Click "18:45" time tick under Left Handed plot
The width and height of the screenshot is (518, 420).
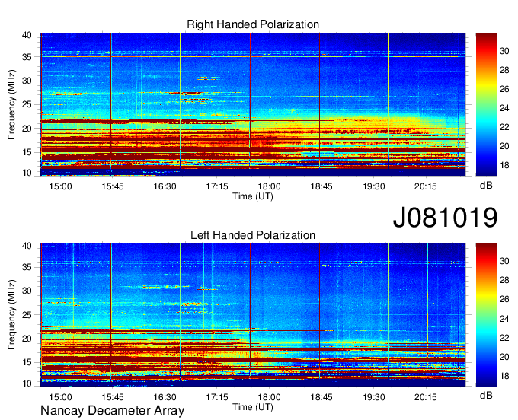tap(321, 397)
